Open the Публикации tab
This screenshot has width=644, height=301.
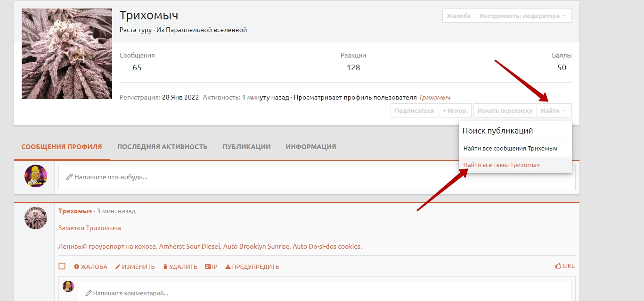click(x=246, y=147)
